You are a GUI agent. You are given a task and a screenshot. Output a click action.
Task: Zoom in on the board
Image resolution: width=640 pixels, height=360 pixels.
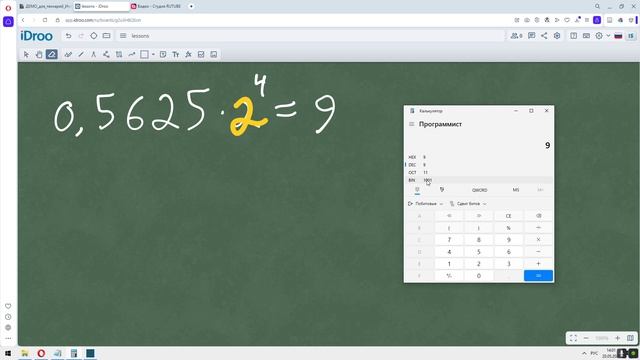(618, 338)
